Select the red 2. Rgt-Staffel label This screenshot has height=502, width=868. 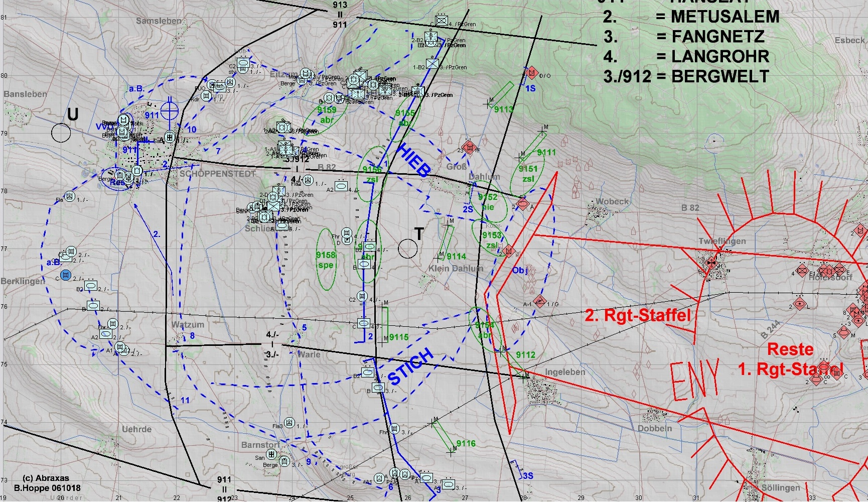[x=638, y=315]
